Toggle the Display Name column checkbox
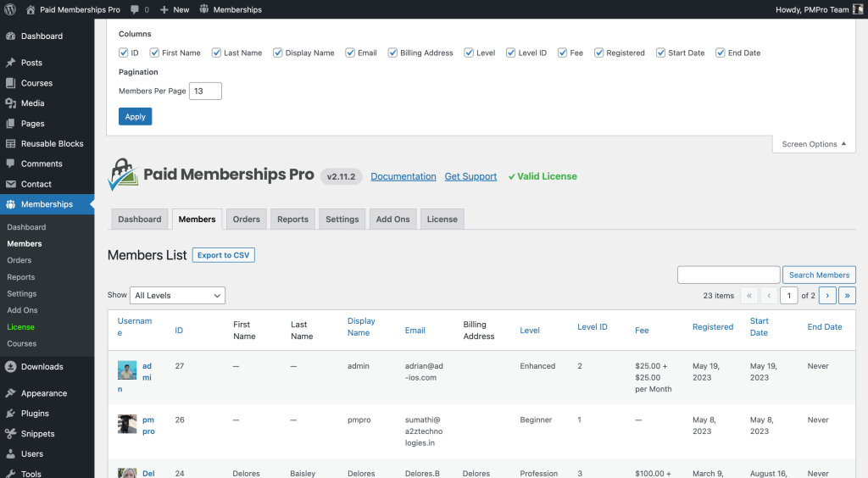This screenshot has height=478, width=868. pos(278,53)
